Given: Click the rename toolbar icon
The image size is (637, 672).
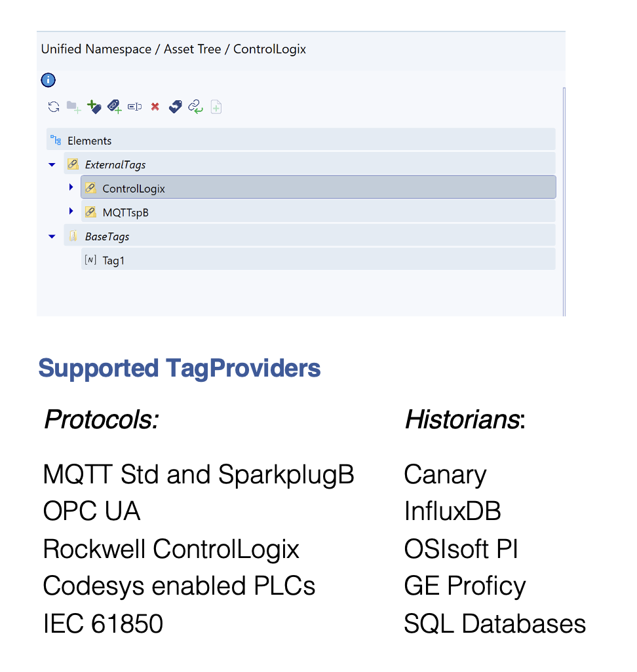Looking at the screenshot, I should pos(135,107).
